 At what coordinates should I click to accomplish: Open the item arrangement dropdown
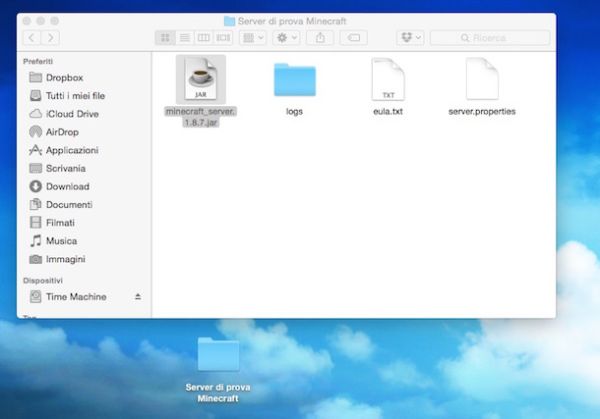click(253, 37)
